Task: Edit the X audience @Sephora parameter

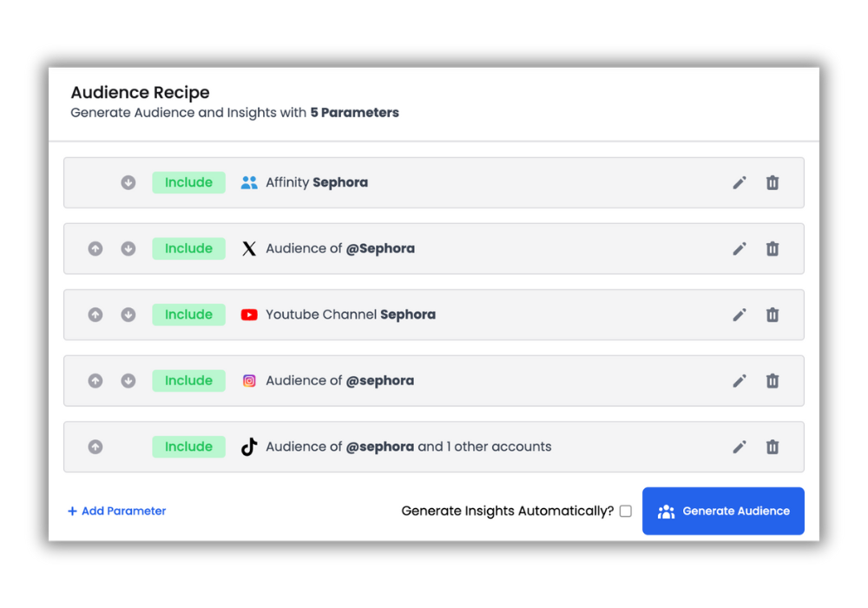Action: click(740, 248)
